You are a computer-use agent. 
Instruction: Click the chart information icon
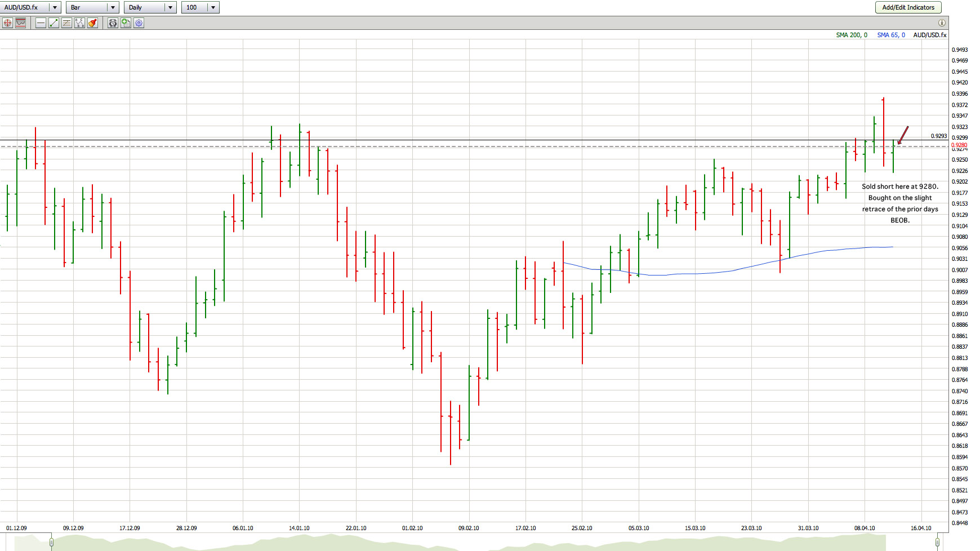[x=942, y=23]
